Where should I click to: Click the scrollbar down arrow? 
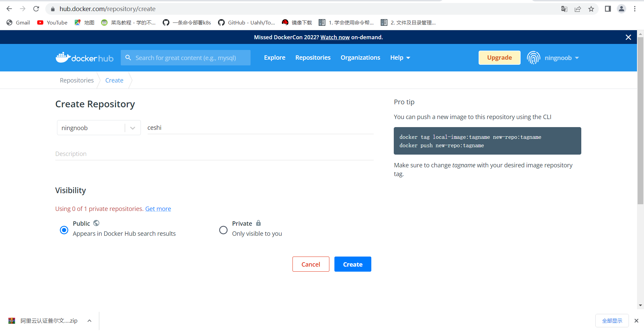[640, 306]
